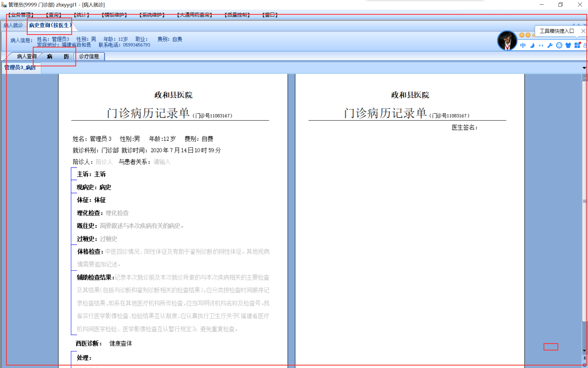The height and width of the screenshot is (368, 588).
Task: Switch to the 病人就诊 tab
Action: click(x=13, y=25)
